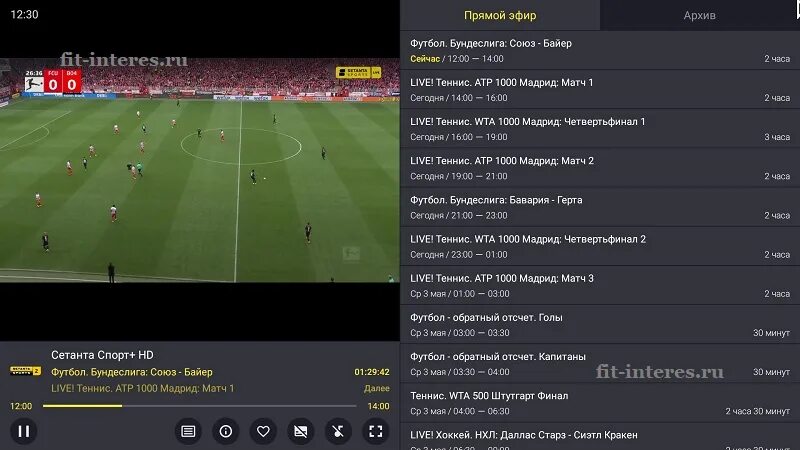Switch to the Архив tab
This screenshot has width=800, height=450.
[x=699, y=15]
